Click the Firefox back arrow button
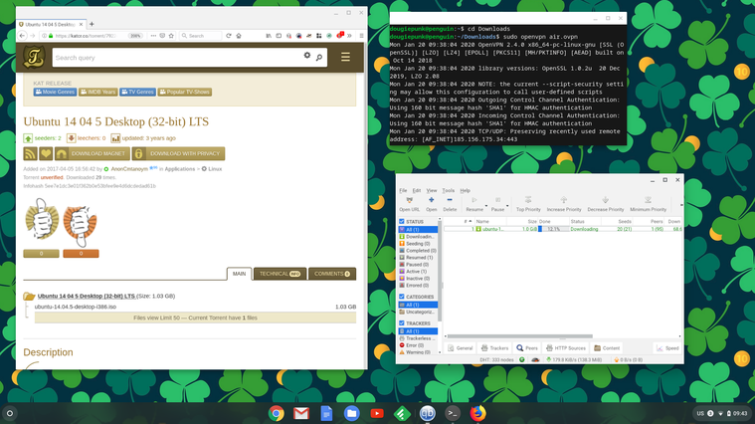The width and height of the screenshot is (755, 424). tap(22, 36)
